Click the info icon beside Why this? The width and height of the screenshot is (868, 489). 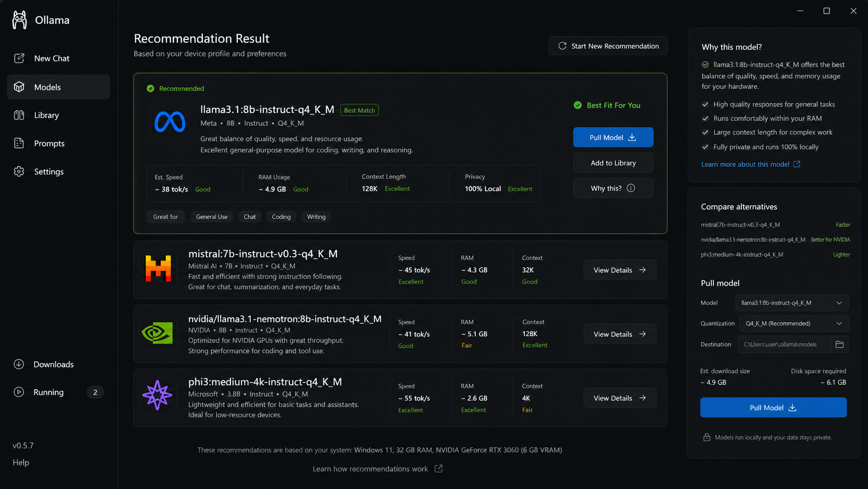click(631, 188)
